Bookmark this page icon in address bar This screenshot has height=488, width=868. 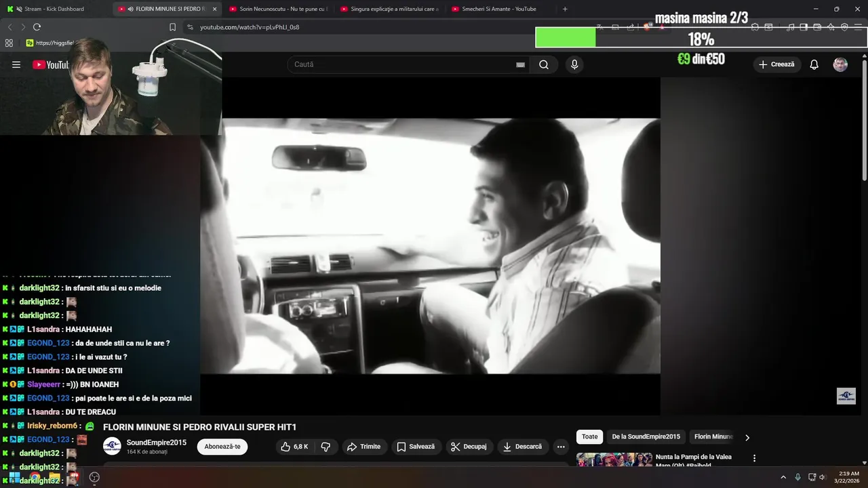(172, 27)
